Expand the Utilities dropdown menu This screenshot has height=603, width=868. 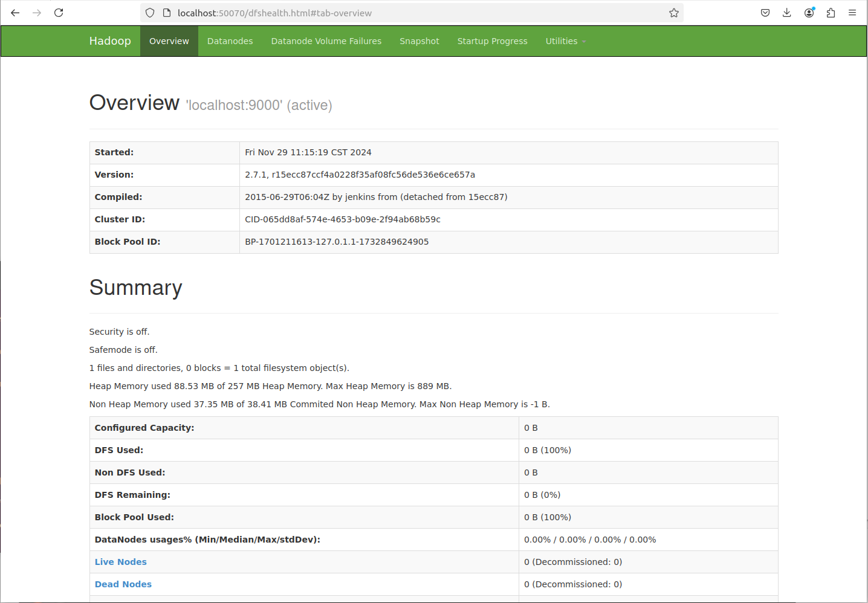(566, 41)
